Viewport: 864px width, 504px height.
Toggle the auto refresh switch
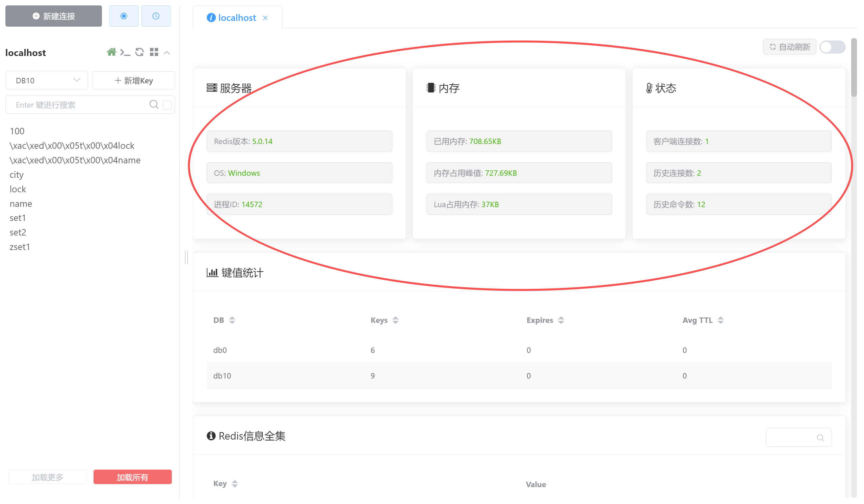coord(833,47)
